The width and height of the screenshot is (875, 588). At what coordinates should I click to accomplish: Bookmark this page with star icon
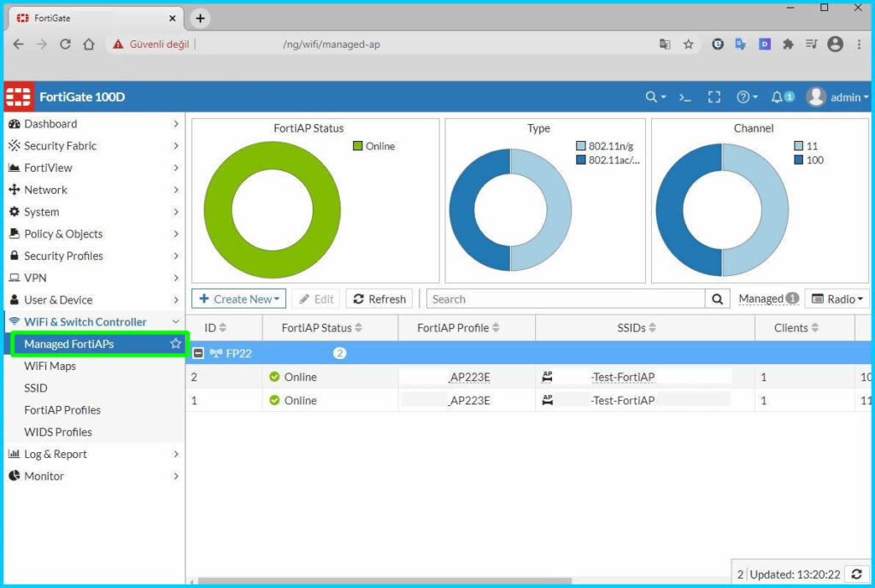[x=689, y=44]
